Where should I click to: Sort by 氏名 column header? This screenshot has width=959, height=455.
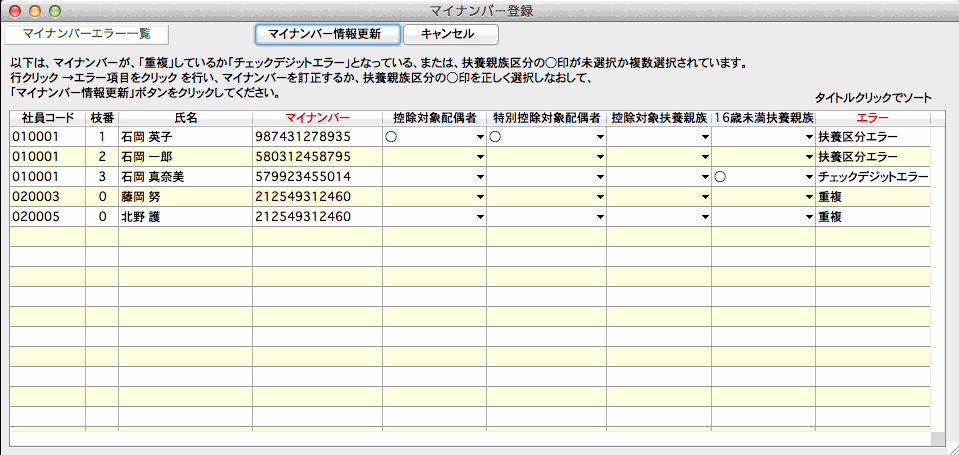(x=184, y=118)
